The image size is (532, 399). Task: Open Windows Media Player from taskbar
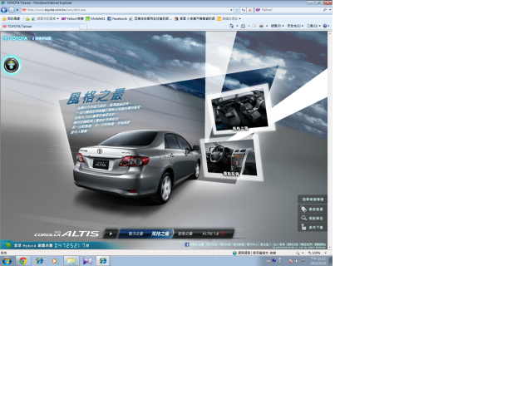pos(55,261)
